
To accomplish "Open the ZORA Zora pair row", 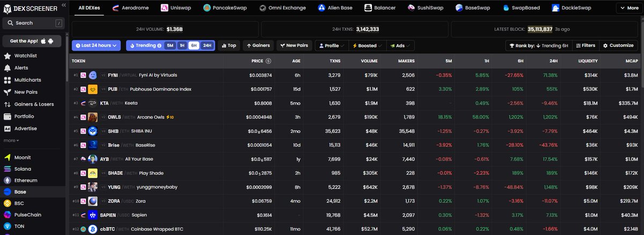I will coord(355,201).
